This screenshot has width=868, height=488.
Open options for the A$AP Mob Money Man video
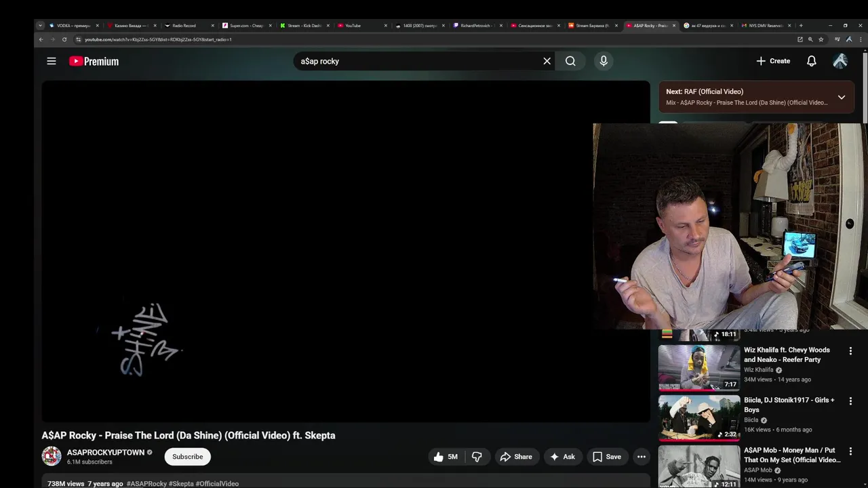[850, 451]
